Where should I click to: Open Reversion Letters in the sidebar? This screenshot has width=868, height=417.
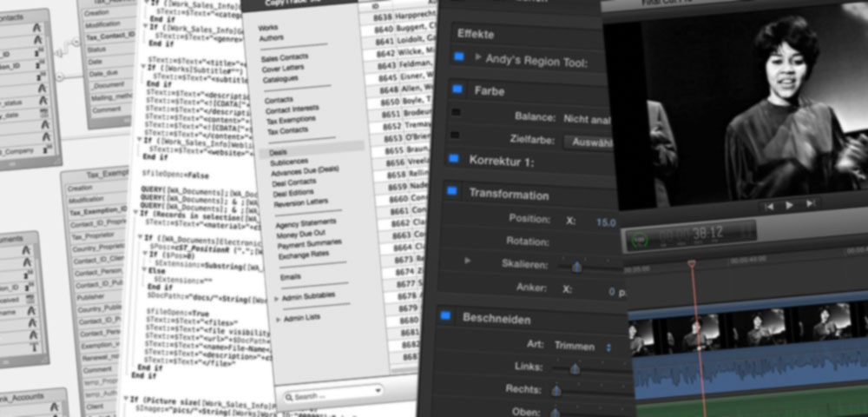[302, 202]
